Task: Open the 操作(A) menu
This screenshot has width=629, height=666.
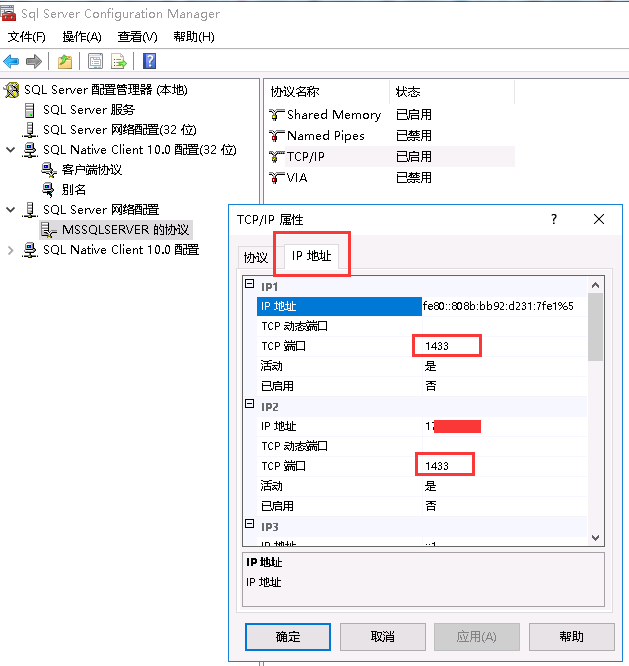Action: (x=82, y=37)
